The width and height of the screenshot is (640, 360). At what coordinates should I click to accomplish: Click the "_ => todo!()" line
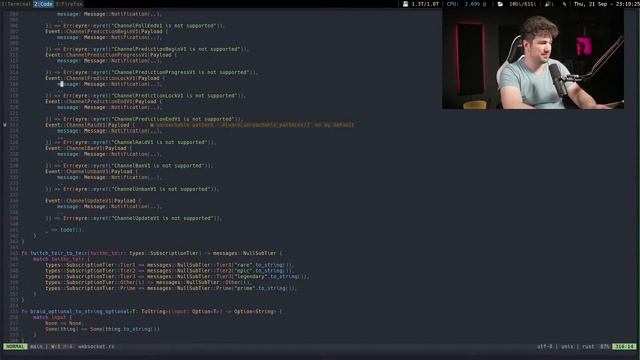pyautogui.click(x=64, y=230)
